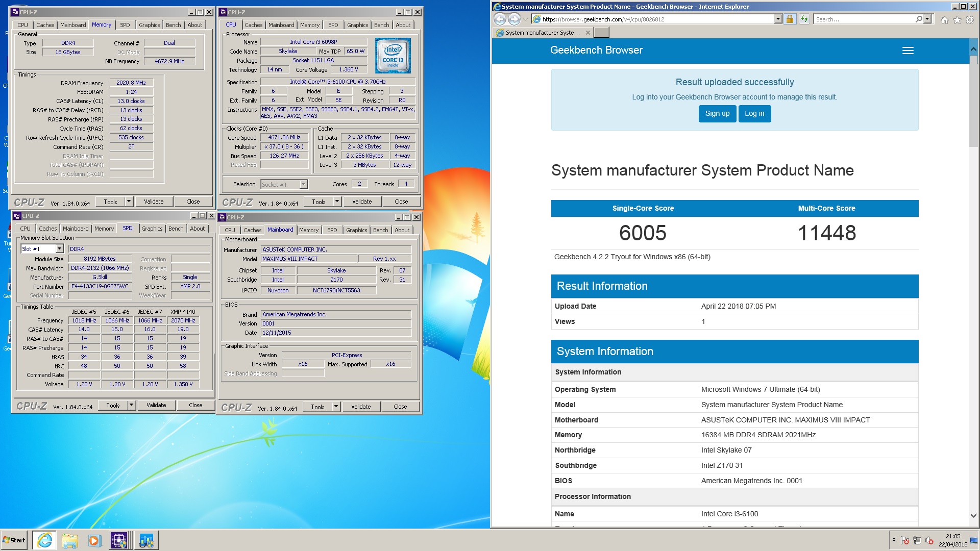This screenshot has height=551, width=980.
Task: Click scrollbar up arrow on Geekbench page
Action: 973,49
